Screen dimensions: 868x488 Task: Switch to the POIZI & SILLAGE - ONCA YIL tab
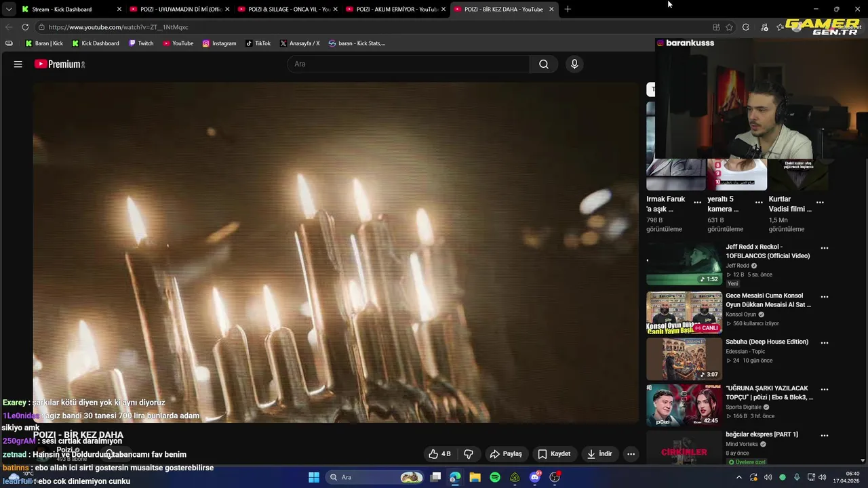pos(288,9)
